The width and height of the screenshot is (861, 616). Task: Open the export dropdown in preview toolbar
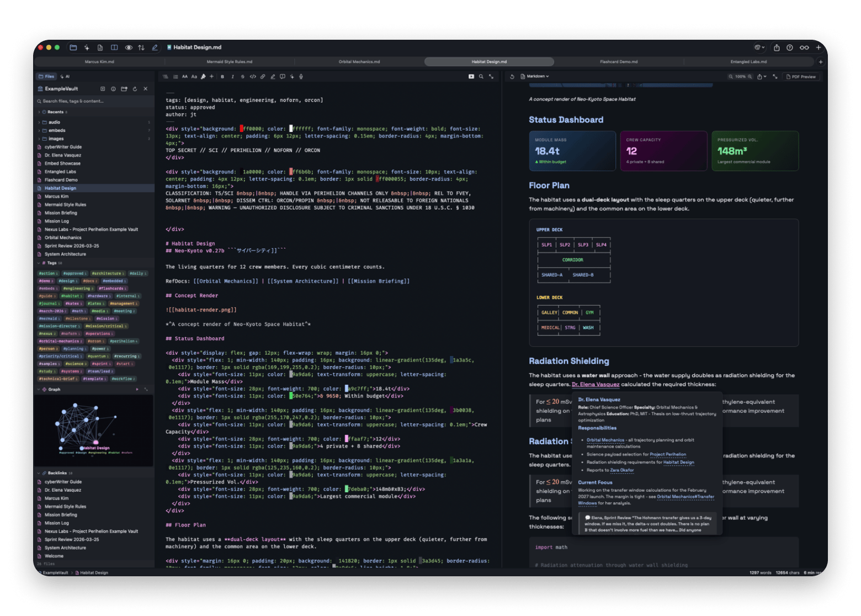[762, 77]
